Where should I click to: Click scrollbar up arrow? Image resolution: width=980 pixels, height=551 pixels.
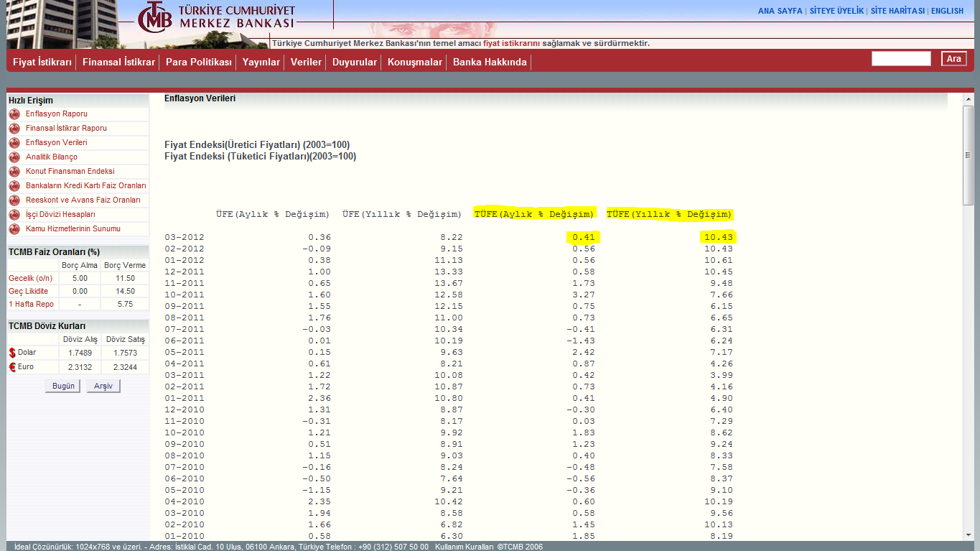tap(968, 99)
